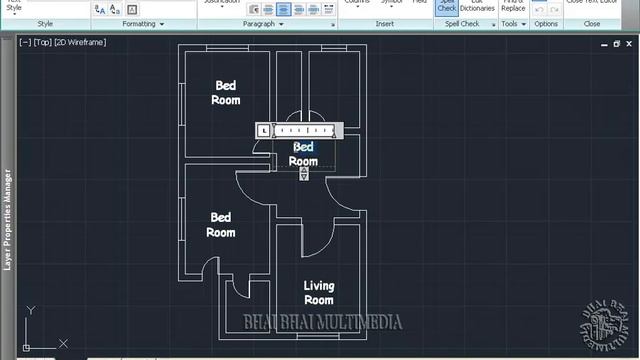Open the Spell Check settings launcher arrow
This screenshot has height=360, width=640.
493,25
